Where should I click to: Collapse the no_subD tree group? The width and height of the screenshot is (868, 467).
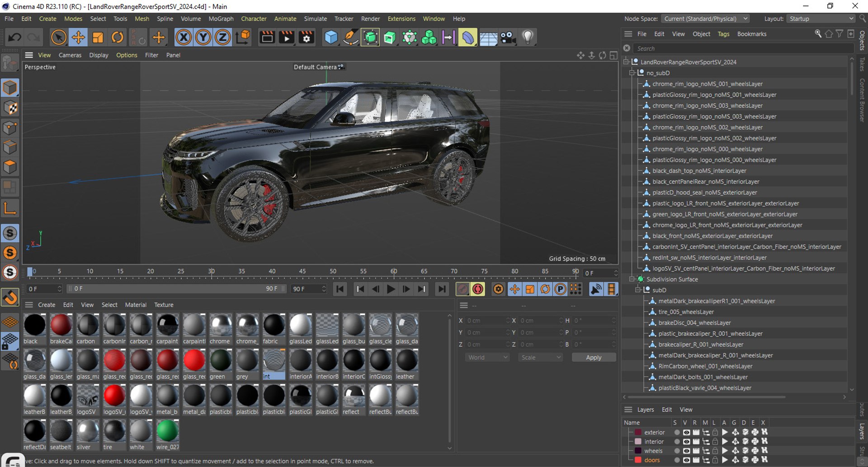(x=632, y=73)
